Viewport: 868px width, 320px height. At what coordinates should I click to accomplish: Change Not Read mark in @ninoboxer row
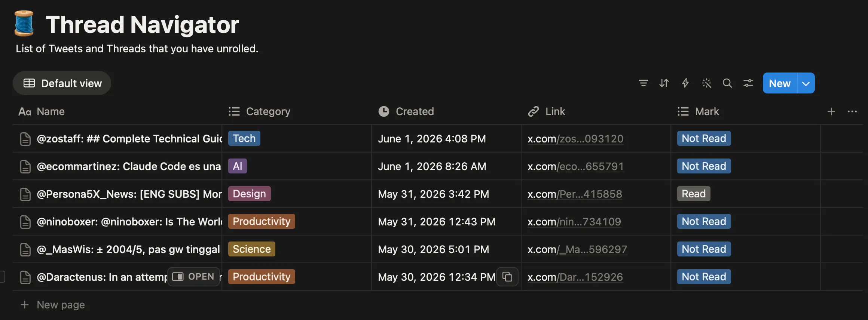click(x=704, y=221)
